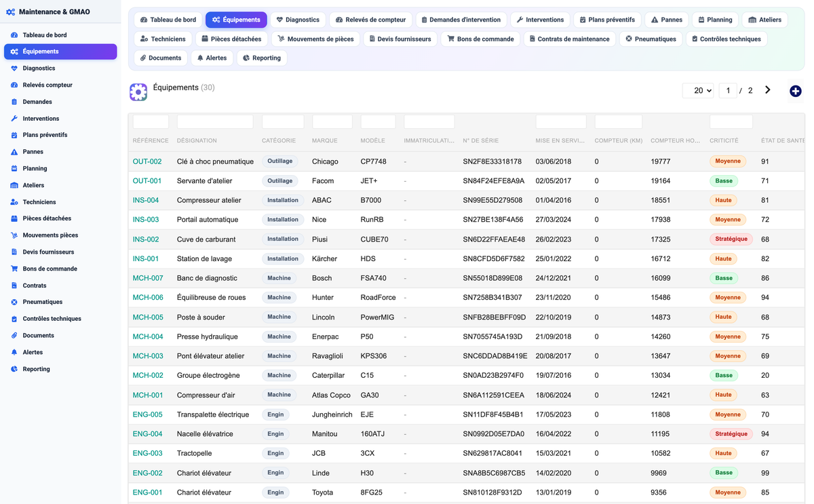Click the Demandes clipboard icon in sidebar
Screen dimensions: 814x504
[14, 102]
